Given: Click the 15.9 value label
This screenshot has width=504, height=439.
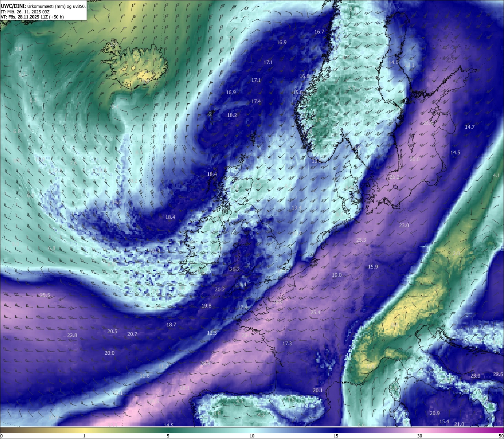Looking at the screenshot, I should point(373,267).
